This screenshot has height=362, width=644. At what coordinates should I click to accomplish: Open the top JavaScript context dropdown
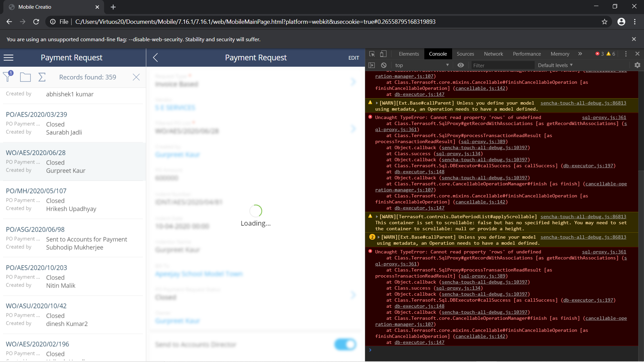tap(422, 65)
